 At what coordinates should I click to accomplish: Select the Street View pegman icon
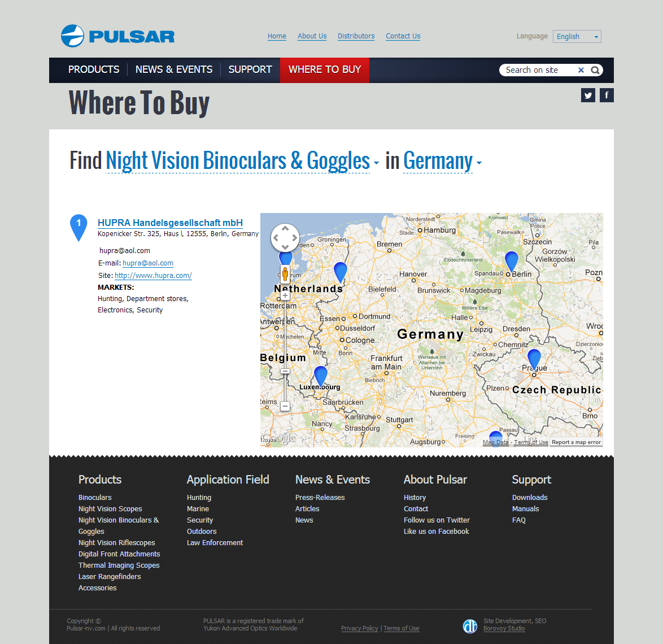(285, 274)
